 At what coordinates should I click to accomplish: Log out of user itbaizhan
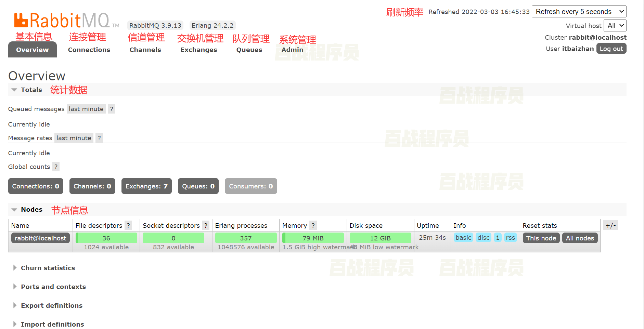(611, 49)
